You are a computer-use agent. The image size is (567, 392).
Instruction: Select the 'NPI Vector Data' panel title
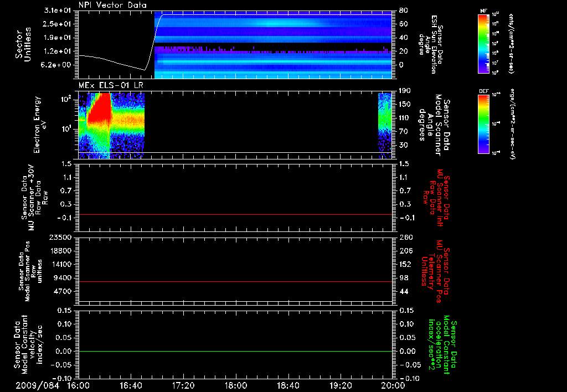click(112, 5)
